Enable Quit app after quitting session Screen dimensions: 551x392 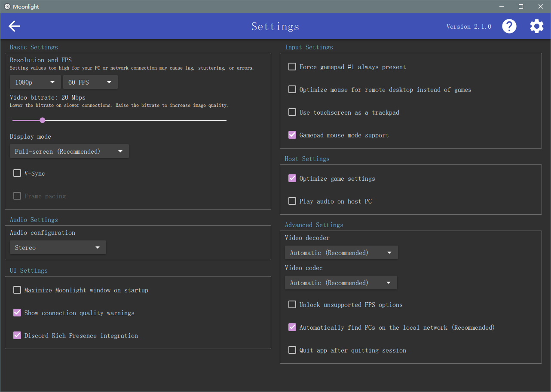292,350
